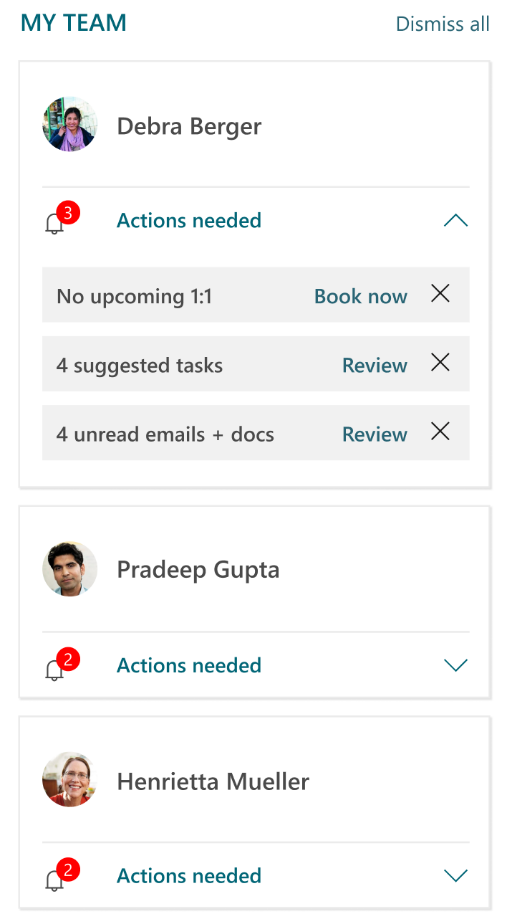Click Debra Berger's name
The image size is (507, 919).
tap(189, 126)
